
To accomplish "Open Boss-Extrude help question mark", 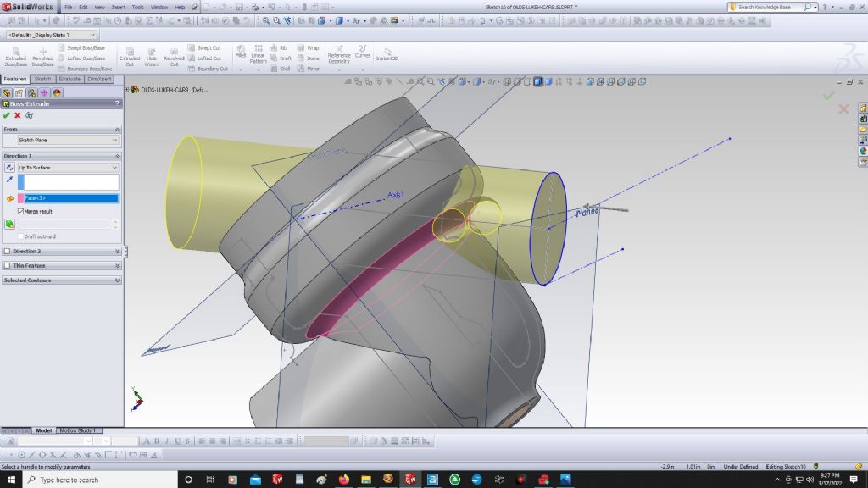I will click(117, 103).
